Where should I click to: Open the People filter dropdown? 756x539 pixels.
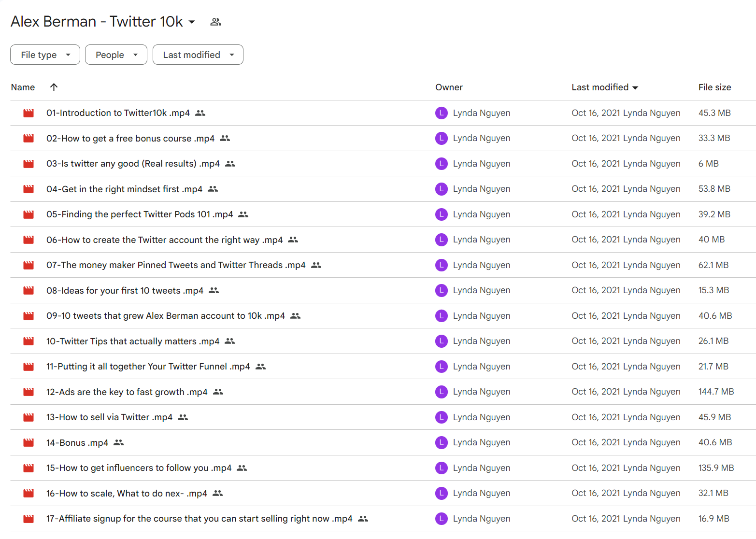[116, 55]
